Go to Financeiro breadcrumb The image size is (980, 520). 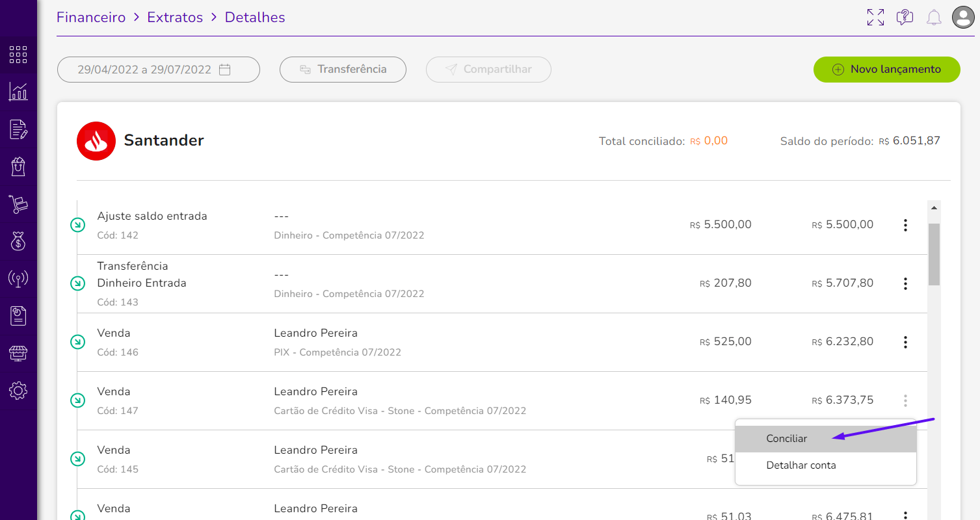click(91, 18)
